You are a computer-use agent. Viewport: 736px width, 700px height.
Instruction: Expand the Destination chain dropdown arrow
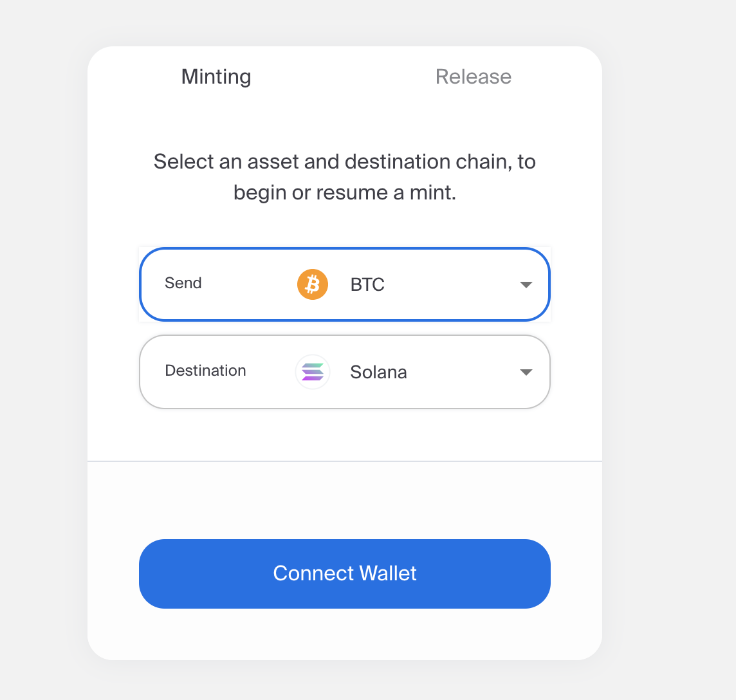(x=526, y=372)
